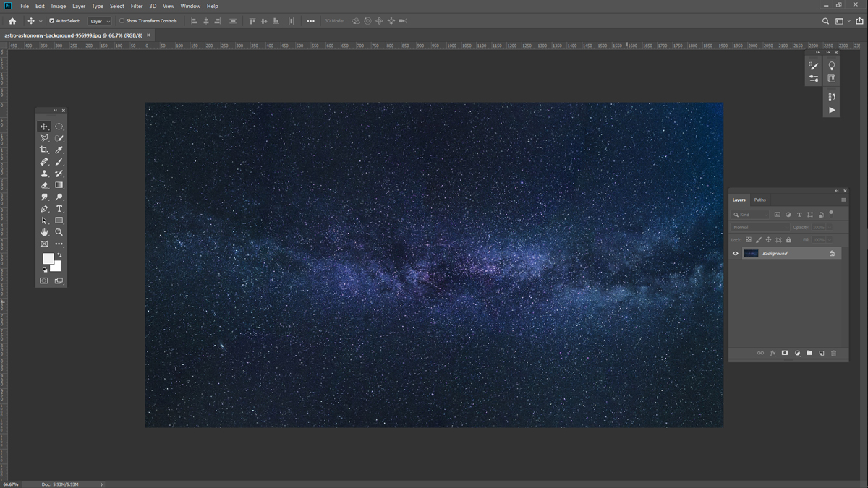The image size is (868, 488).
Task: Pick the Clone Stamp tool
Action: 44,174
